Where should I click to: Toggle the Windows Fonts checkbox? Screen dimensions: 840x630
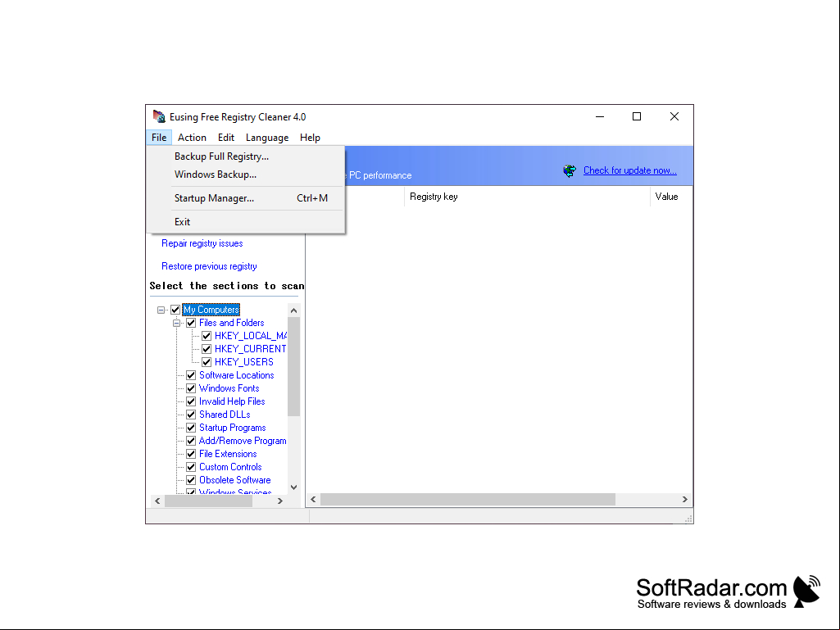[191, 388]
